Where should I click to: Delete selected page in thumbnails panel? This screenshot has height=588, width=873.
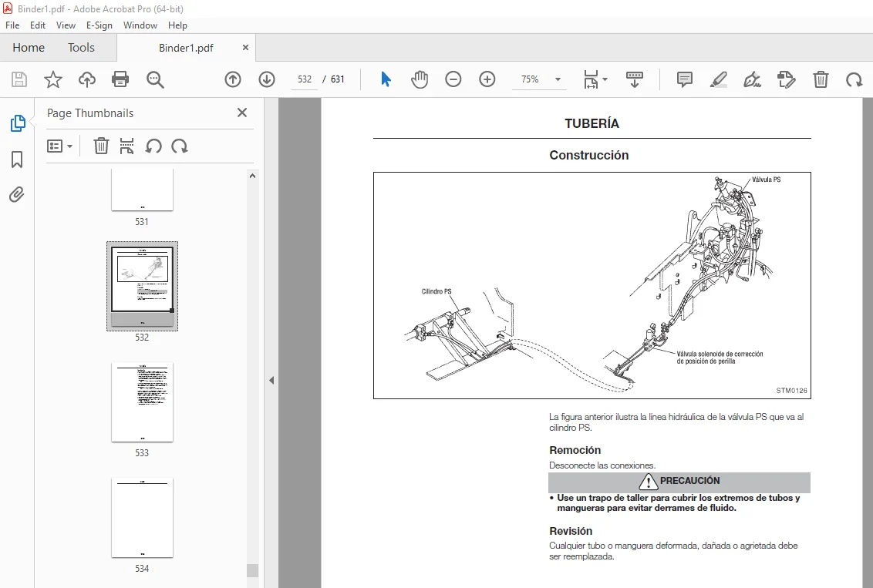(101, 146)
